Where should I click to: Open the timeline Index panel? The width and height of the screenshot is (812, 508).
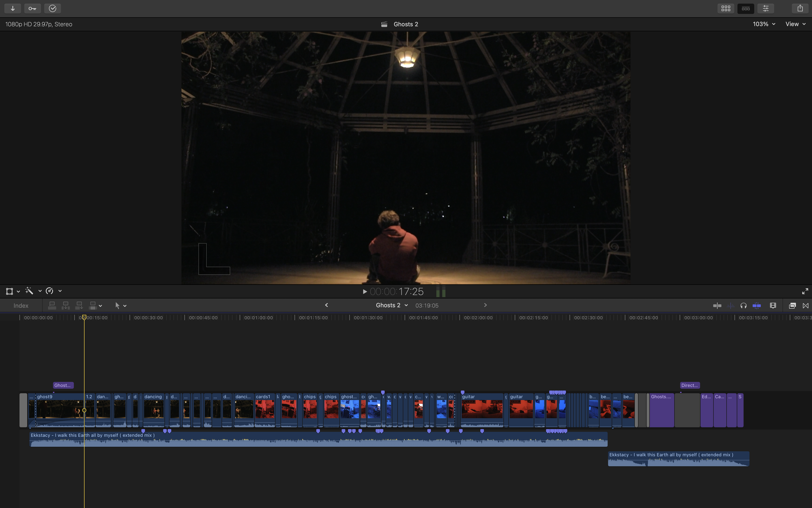21,306
